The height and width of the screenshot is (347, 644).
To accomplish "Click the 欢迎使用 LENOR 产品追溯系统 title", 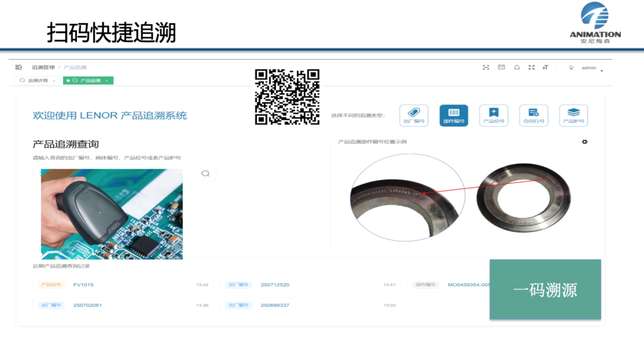I will pyautogui.click(x=110, y=116).
